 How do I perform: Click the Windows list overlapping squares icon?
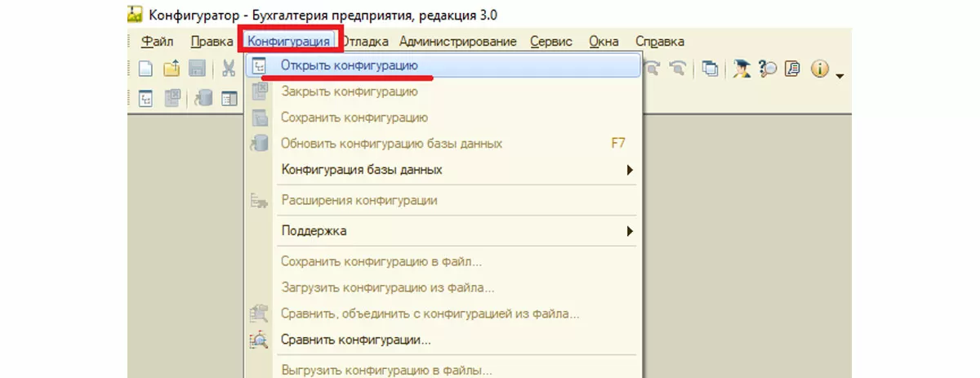710,69
